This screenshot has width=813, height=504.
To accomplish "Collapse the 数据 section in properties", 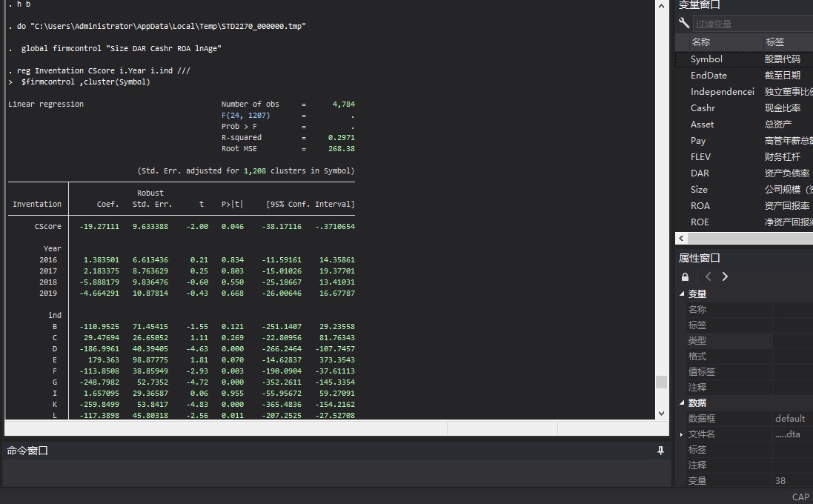I will click(x=682, y=403).
